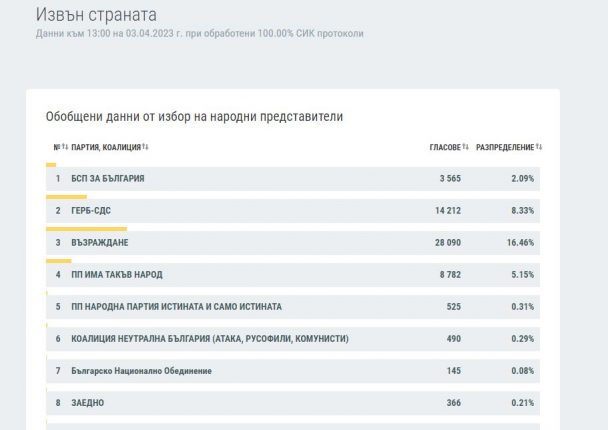Click the ЗАЕДНО party row
This screenshot has width=608, height=430.
[88, 403]
